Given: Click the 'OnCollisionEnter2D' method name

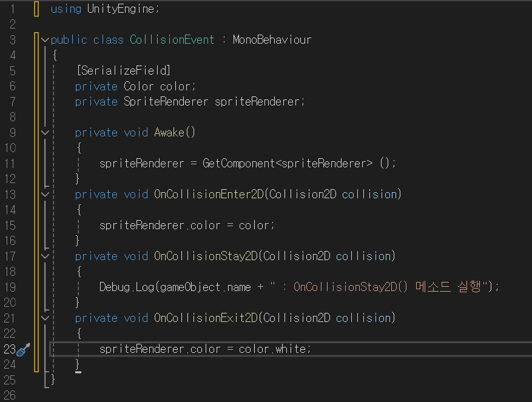Looking at the screenshot, I should (x=209, y=194).
